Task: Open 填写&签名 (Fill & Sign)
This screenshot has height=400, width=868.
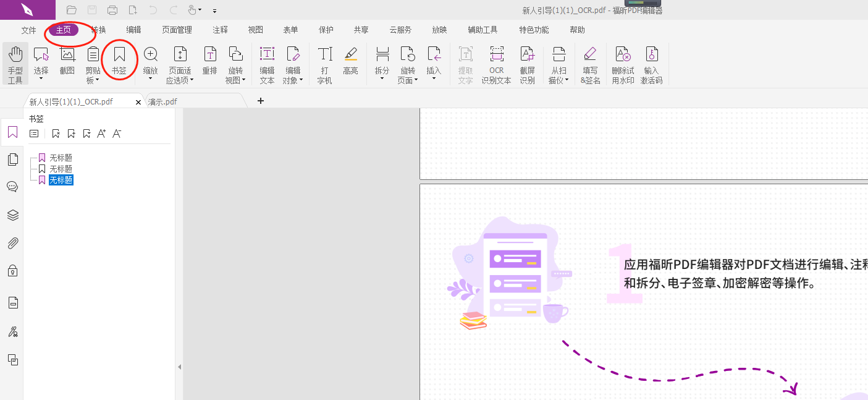Action: [x=590, y=62]
